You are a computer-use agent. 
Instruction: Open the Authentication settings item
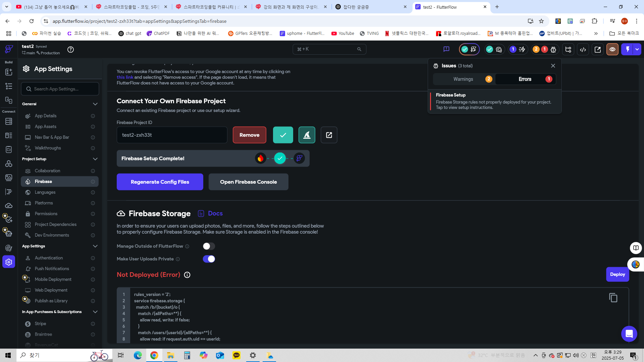coord(60,258)
